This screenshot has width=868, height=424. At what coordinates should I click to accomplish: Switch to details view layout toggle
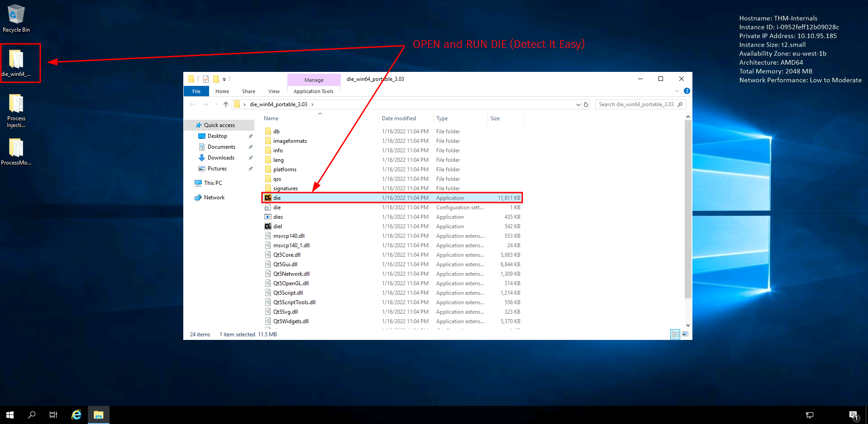pyautogui.click(x=675, y=334)
